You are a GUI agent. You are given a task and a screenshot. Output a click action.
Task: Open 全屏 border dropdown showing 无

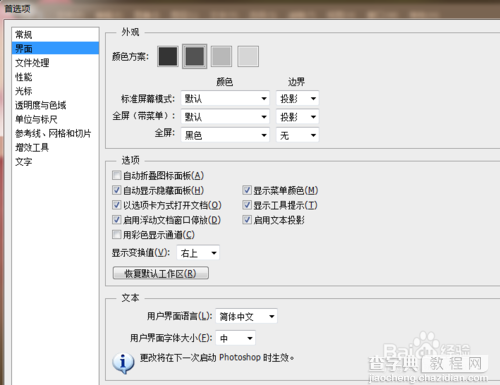297,135
